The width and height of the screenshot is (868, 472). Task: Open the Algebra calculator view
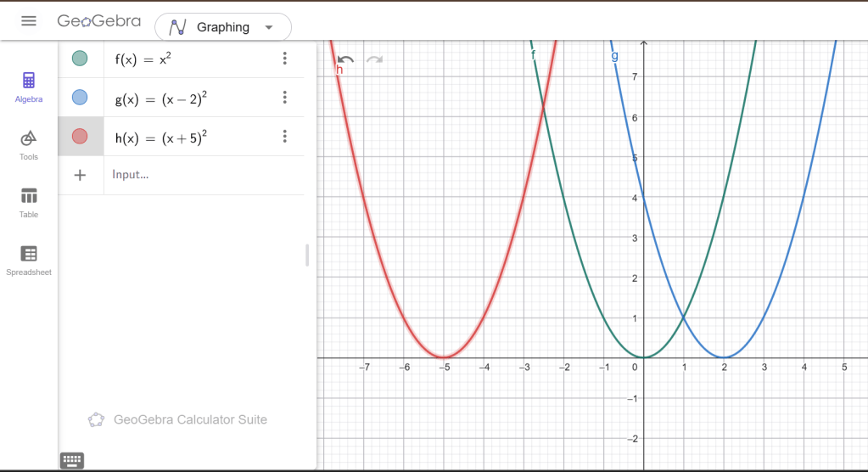click(x=29, y=87)
